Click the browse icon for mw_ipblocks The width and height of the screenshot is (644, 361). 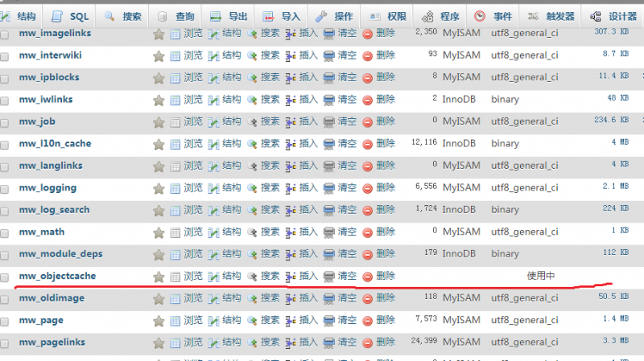coord(175,78)
